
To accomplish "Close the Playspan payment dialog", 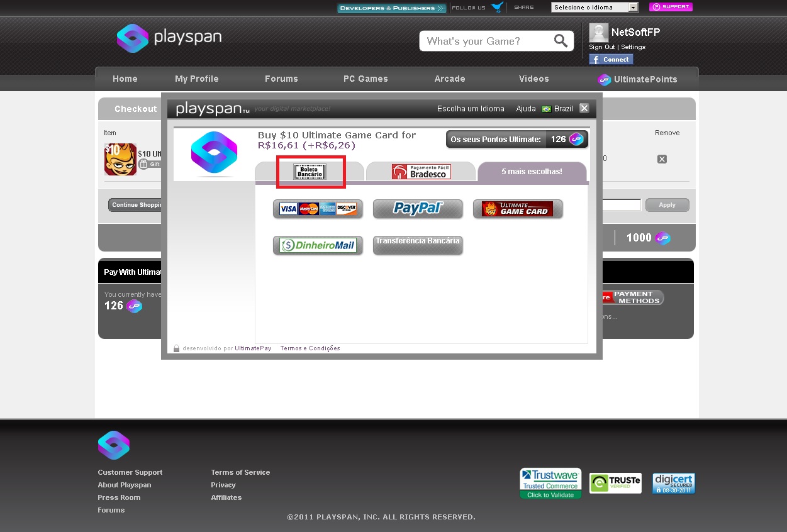I will coord(584,108).
